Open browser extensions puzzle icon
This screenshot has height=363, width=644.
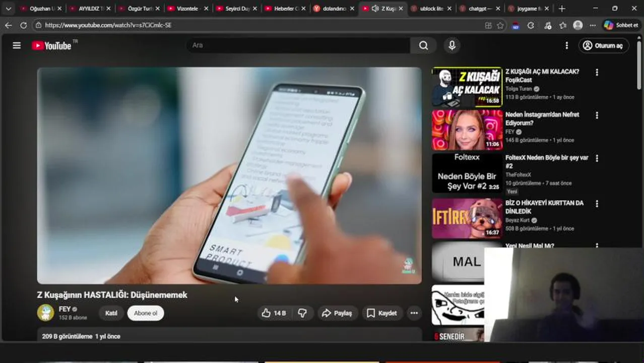[531, 25]
